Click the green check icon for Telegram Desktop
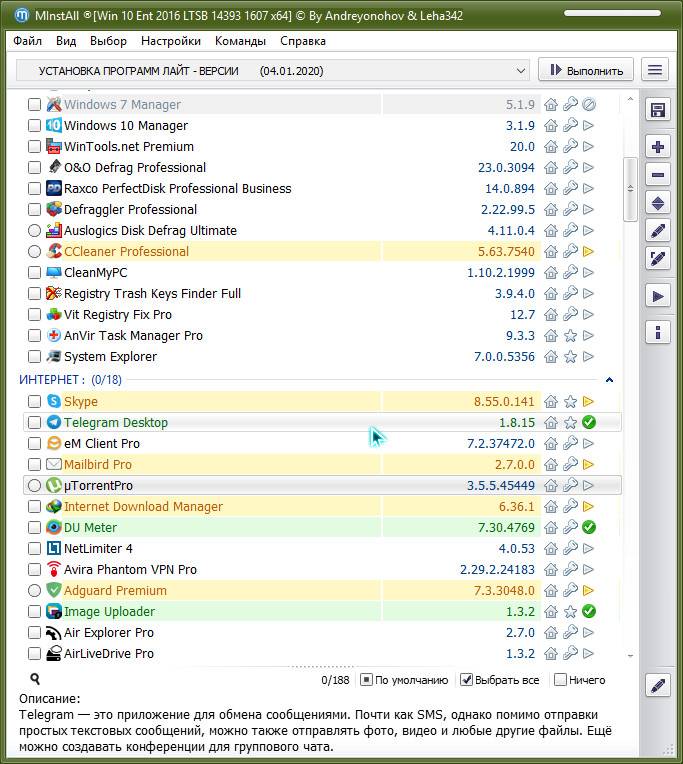This screenshot has height=764, width=683. pos(588,422)
